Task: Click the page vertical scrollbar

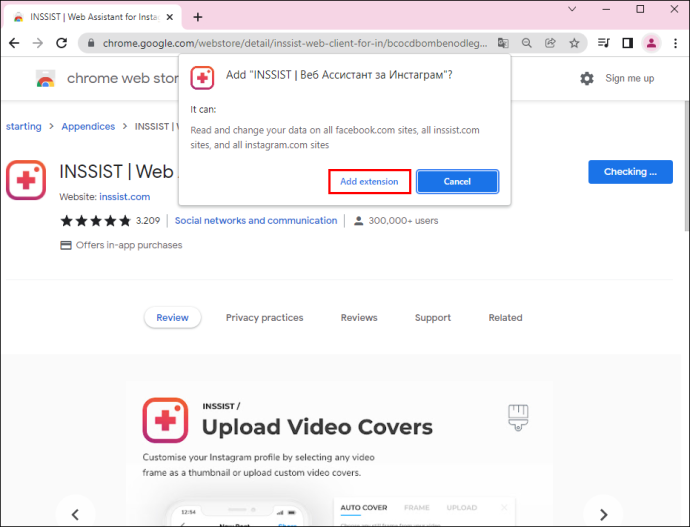Action: (x=686, y=165)
